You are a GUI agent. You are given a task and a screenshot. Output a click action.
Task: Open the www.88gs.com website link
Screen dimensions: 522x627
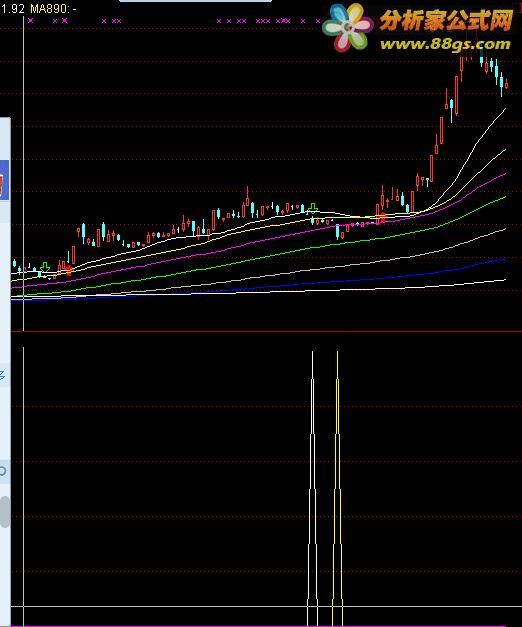pos(445,44)
